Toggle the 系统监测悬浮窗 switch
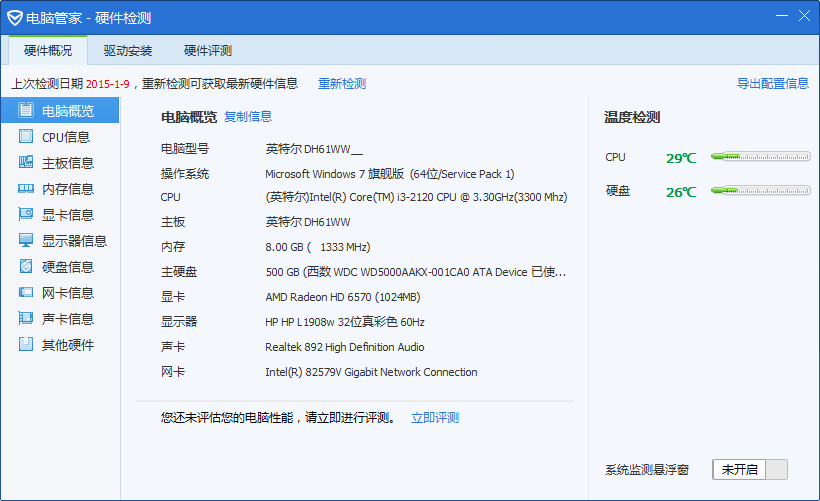The height and width of the screenshot is (501, 820). point(749,470)
